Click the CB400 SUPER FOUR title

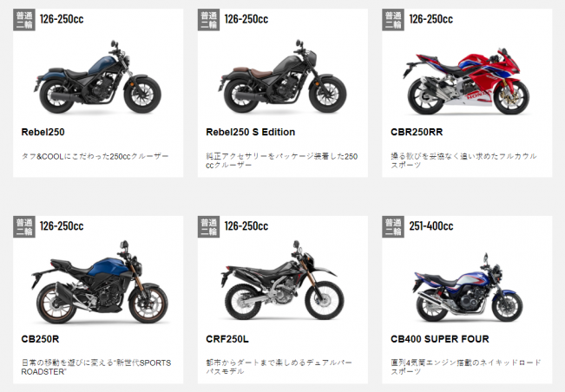440,339
